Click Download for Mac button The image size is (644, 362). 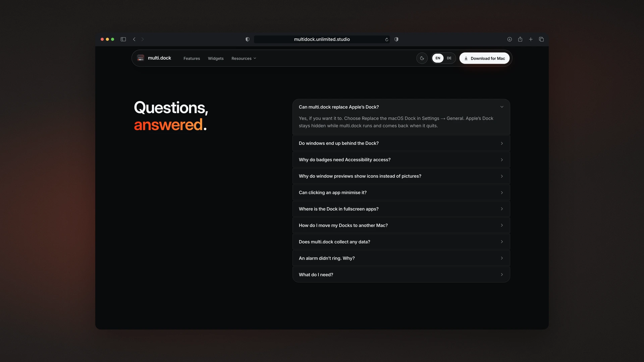(484, 58)
